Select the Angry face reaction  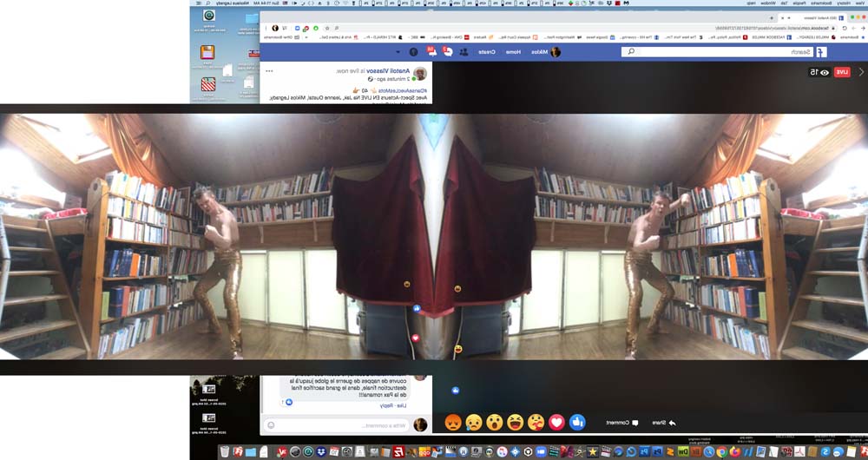click(x=452, y=423)
